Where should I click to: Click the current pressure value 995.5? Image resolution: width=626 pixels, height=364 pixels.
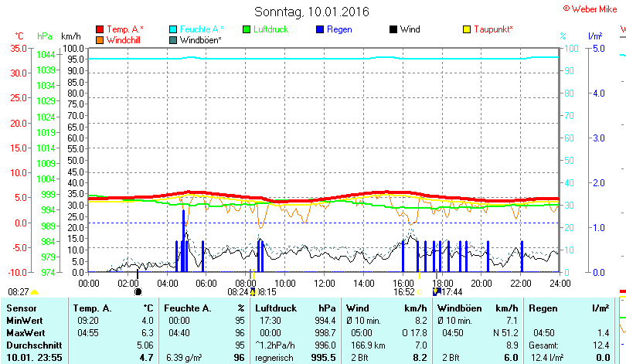(x=323, y=358)
